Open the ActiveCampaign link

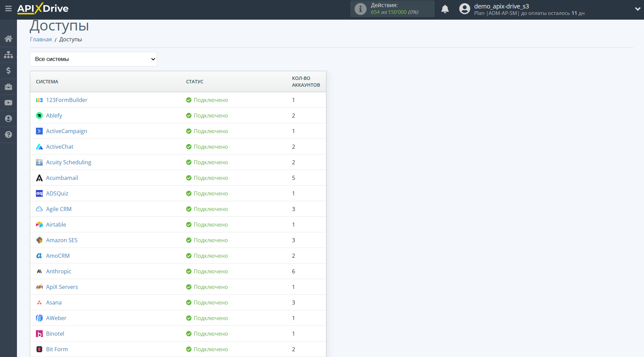pyautogui.click(x=66, y=131)
